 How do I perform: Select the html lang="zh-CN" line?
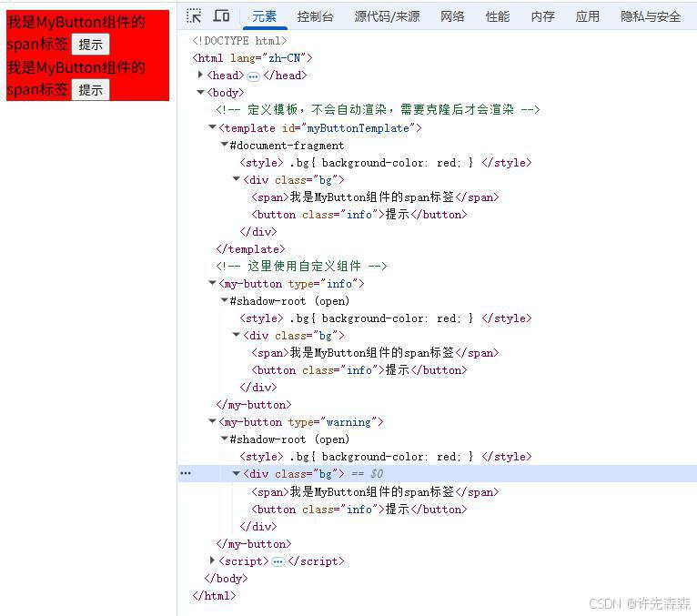coord(252,57)
